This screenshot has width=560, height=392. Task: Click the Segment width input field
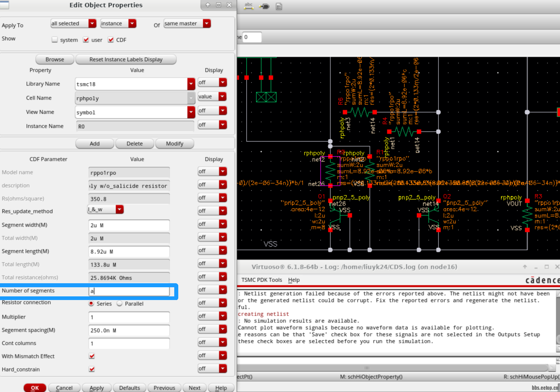coord(129,225)
